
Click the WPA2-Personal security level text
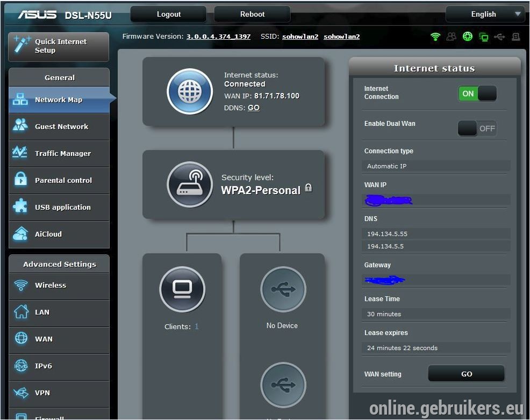[x=261, y=190]
